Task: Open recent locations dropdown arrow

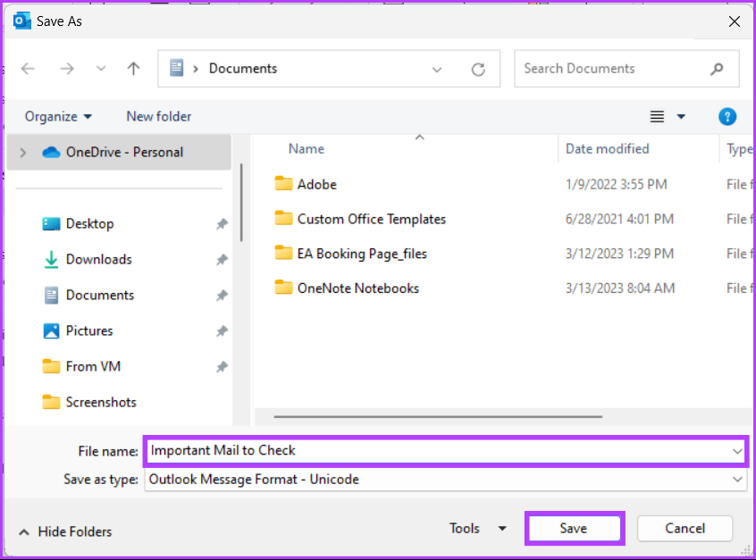Action: coord(101,69)
